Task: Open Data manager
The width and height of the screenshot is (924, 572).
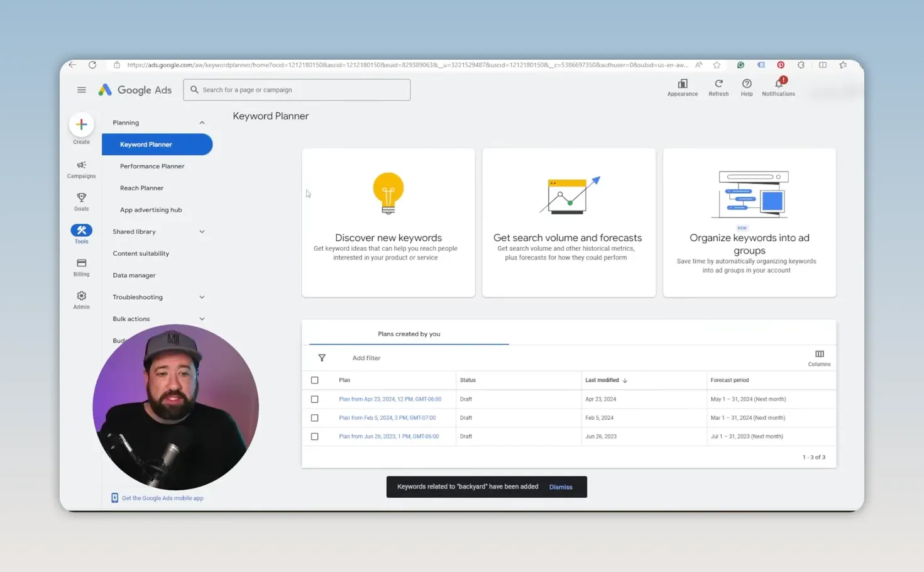Action: pyautogui.click(x=134, y=275)
